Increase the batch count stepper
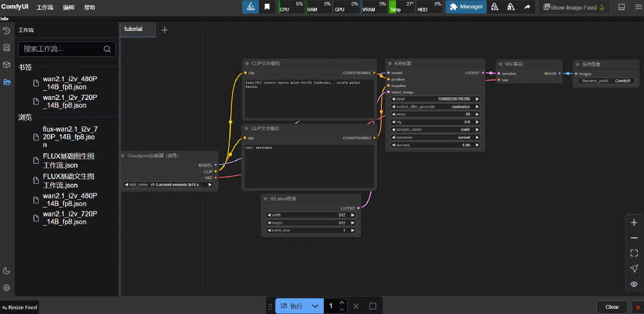 click(x=342, y=303)
